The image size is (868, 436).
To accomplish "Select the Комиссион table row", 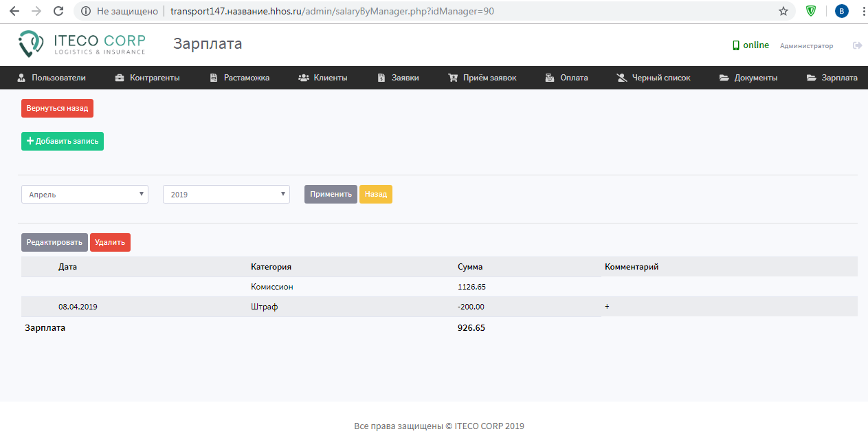I will point(439,287).
